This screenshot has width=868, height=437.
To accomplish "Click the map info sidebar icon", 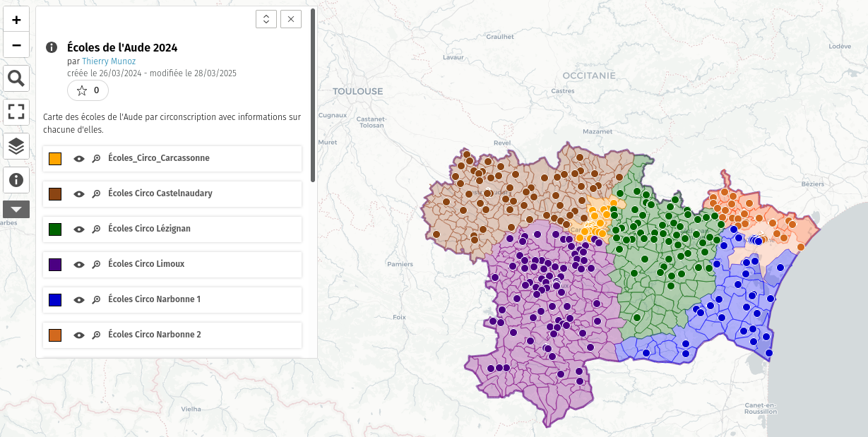I will [x=16, y=180].
